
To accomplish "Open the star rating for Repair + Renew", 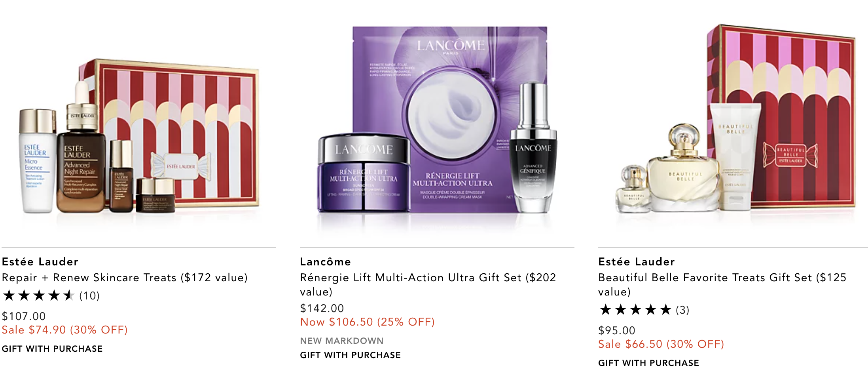I will [x=38, y=295].
